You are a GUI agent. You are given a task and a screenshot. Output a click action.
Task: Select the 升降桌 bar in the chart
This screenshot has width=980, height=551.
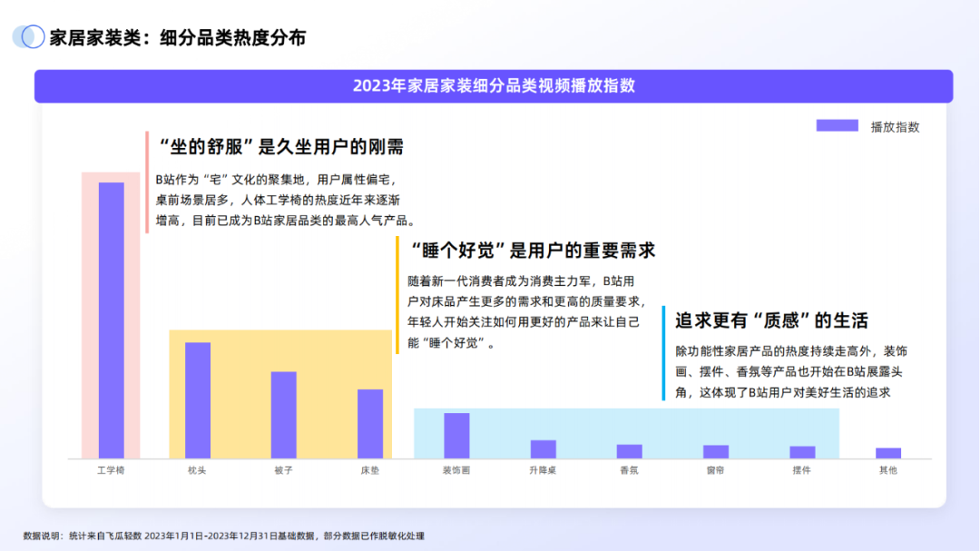[542, 449]
